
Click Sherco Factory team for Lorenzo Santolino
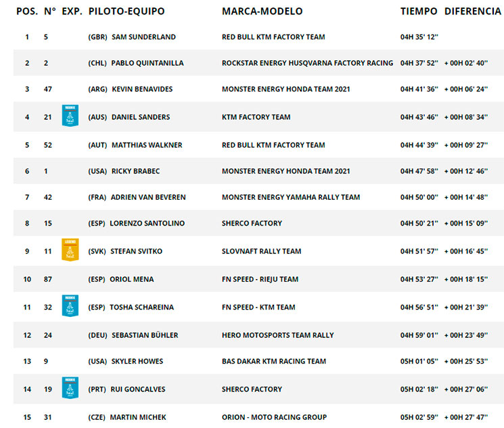pyautogui.click(x=252, y=223)
